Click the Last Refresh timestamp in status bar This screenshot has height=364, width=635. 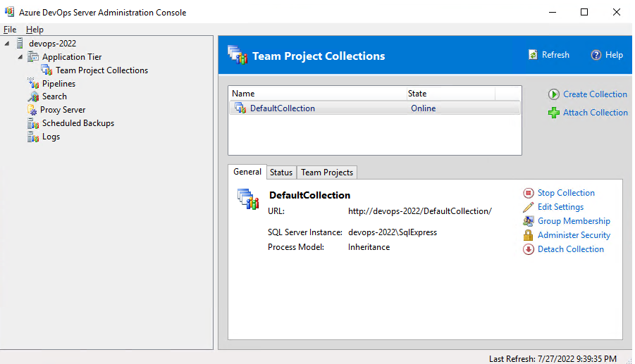tap(553, 359)
